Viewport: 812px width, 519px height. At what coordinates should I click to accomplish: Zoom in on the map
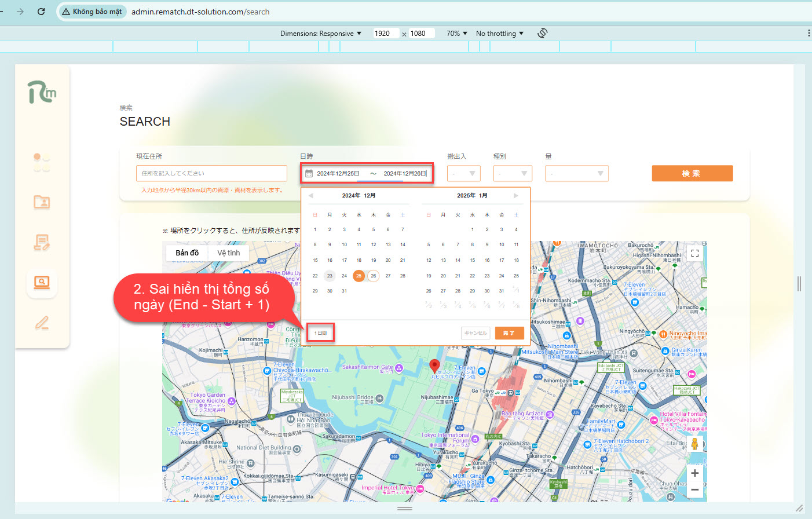(694, 473)
